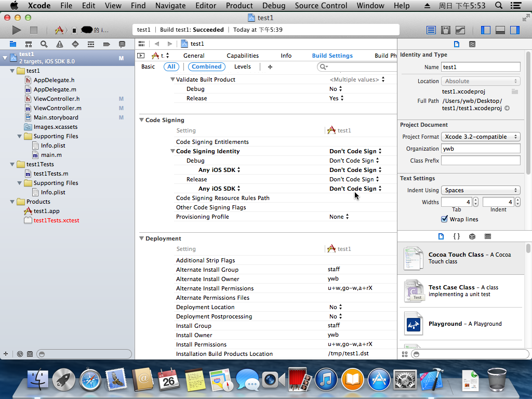
Task: Switch to the Capabilities tab
Action: point(243,56)
